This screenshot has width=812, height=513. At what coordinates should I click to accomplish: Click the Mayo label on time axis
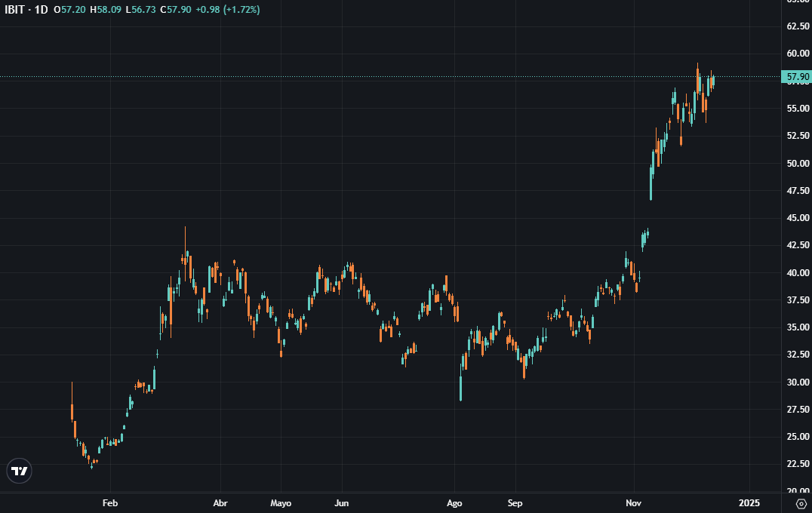pos(281,502)
